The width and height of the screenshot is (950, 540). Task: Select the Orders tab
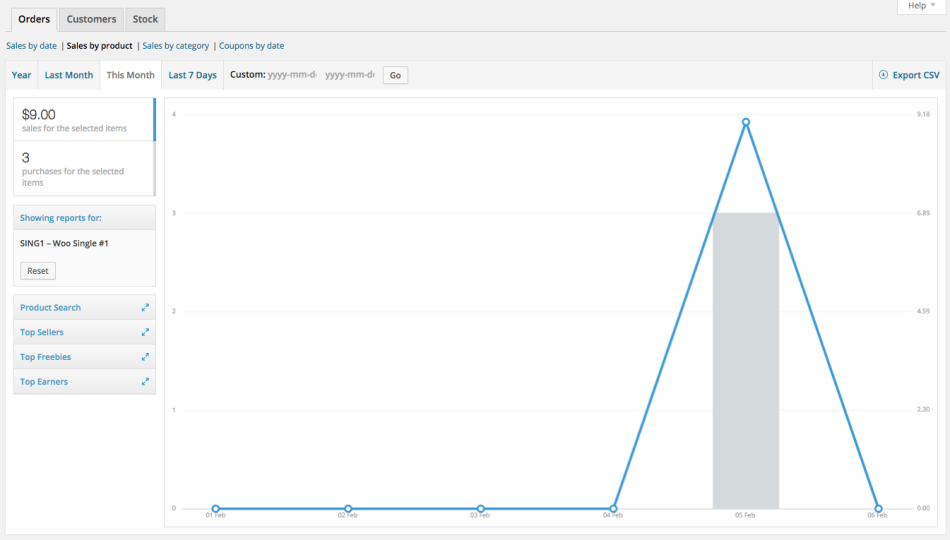tap(34, 19)
